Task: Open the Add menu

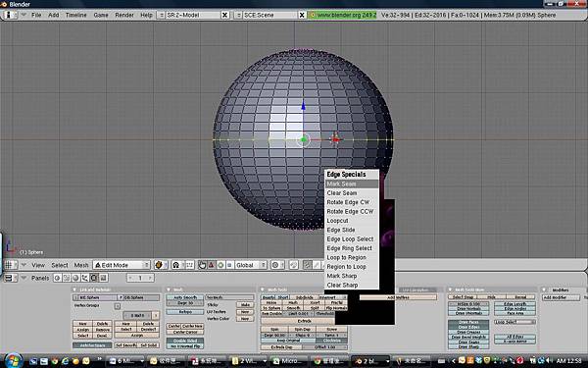Action: tap(53, 15)
